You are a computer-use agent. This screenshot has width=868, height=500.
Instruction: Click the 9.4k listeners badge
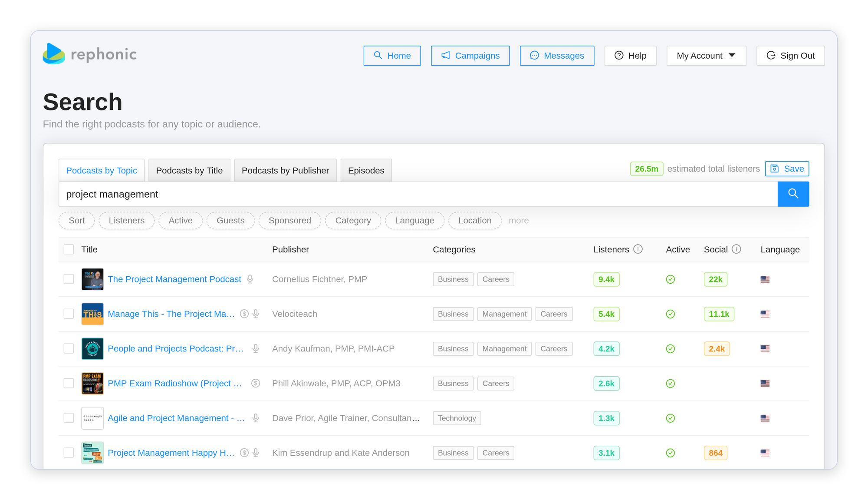(606, 279)
